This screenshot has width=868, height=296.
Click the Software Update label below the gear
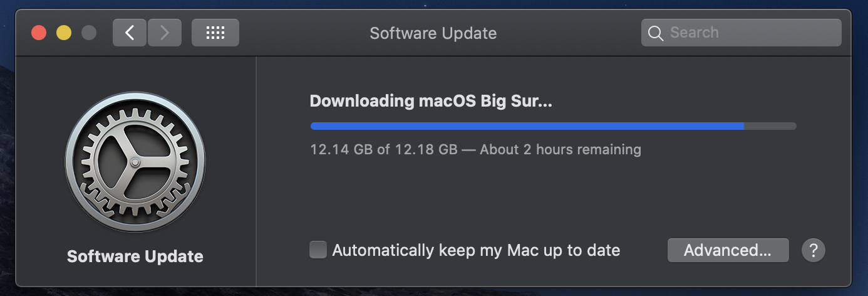[x=135, y=256]
